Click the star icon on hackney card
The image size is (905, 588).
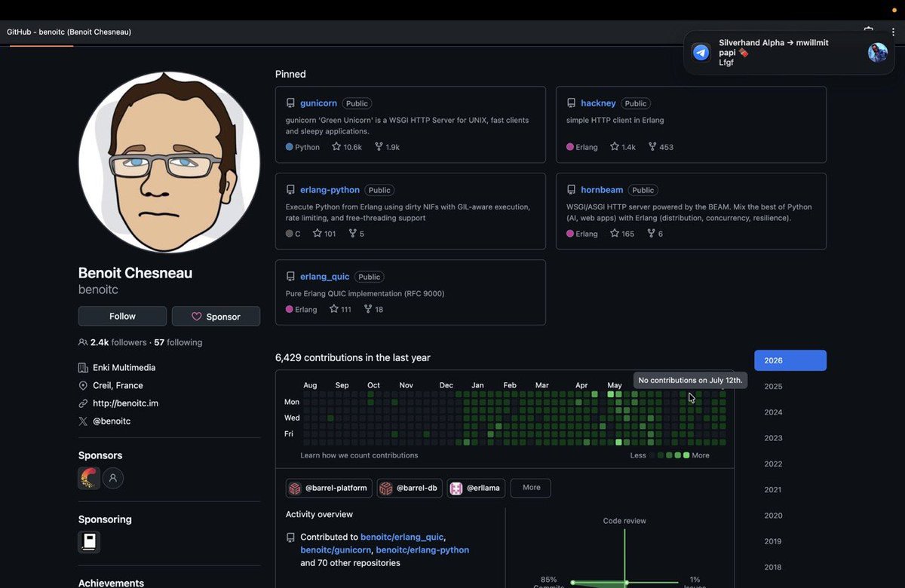tap(614, 147)
